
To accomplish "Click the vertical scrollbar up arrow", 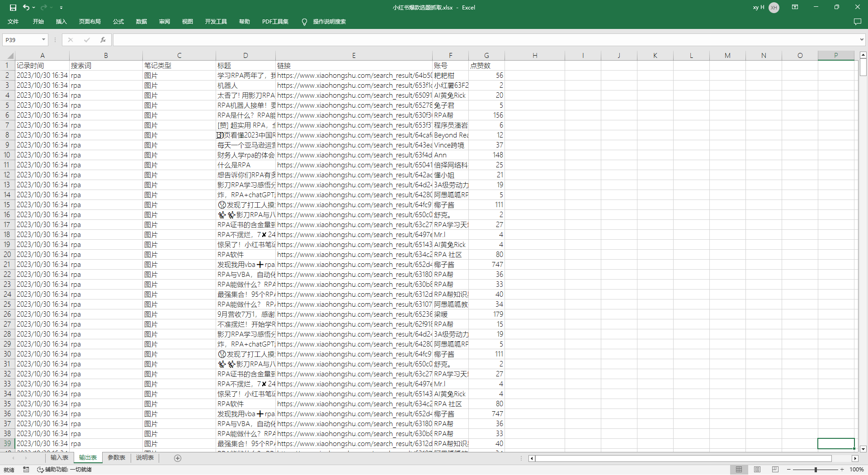I will click(x=863, y=55).
